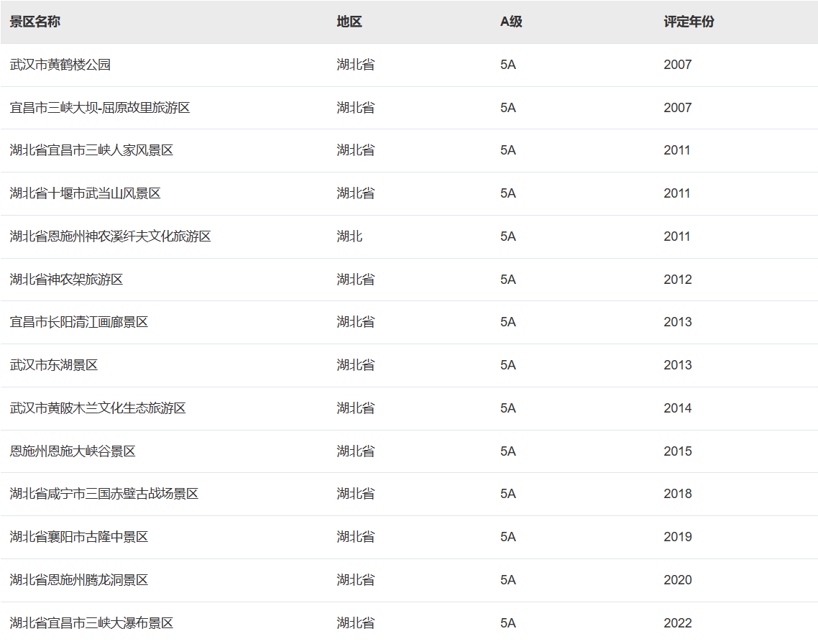
Task: Click 湖北省 in the 武汉市东湖景区 row
Action: (355, 366)
